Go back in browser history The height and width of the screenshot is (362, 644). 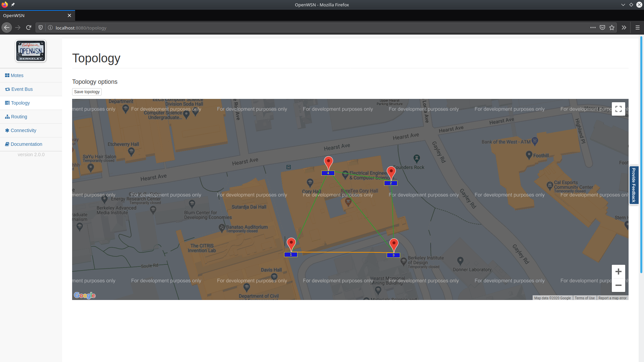click(x=7, y=28)
